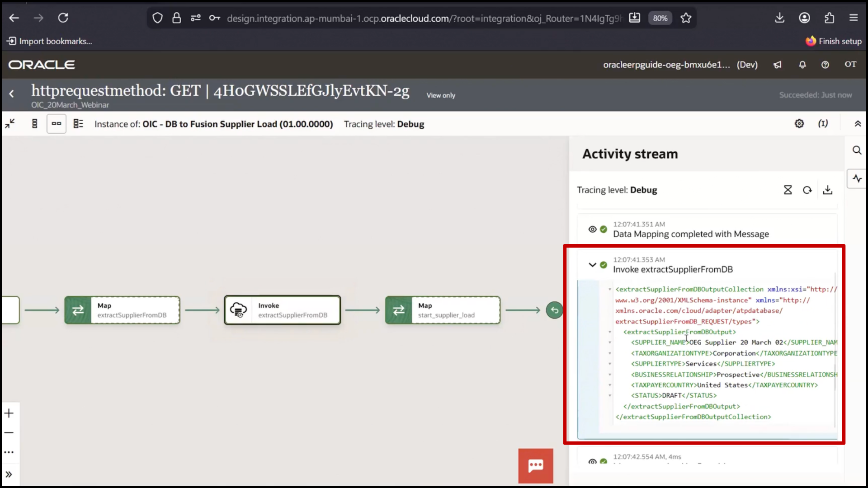Open tracking protection shield icon
Screen dimensions: 868x488
(x=157, y=18)
